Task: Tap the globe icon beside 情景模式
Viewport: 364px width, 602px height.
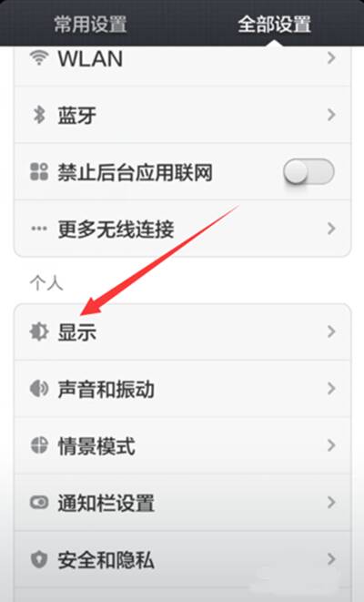Action: pyautogui.click(x=39, y=445)
